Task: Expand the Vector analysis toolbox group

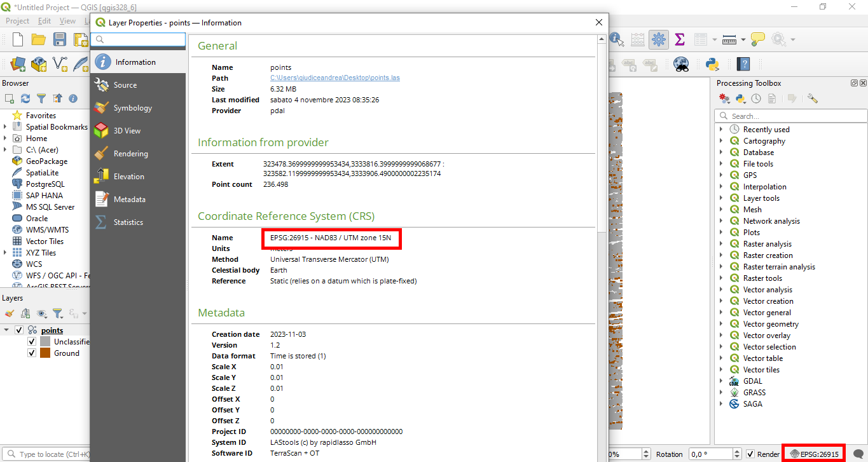Action: pos(720,289)
